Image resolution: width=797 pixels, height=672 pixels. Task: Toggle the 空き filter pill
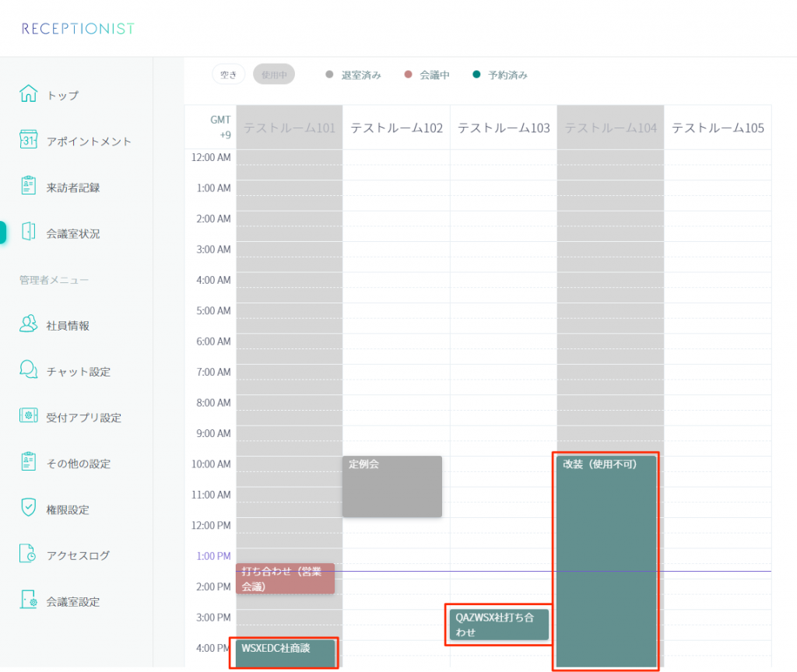(229, 75)
